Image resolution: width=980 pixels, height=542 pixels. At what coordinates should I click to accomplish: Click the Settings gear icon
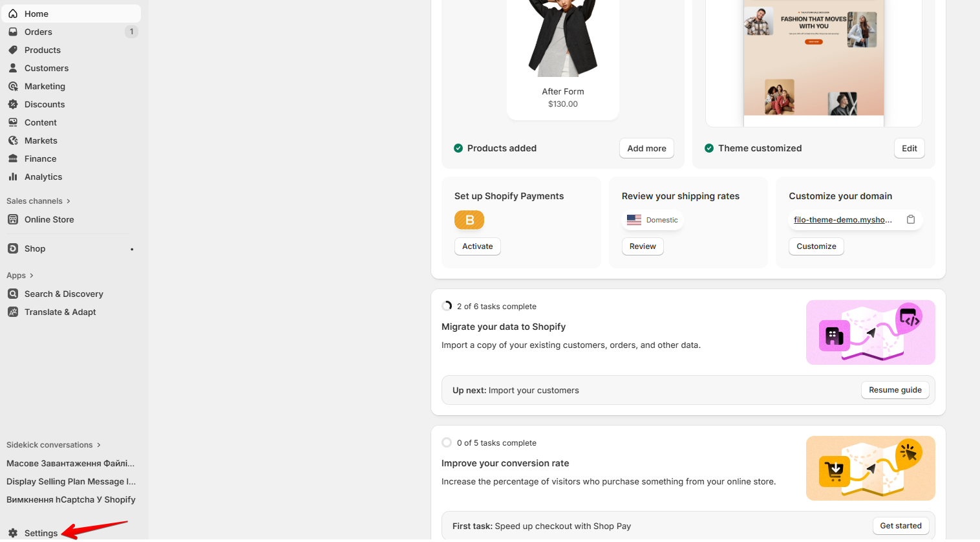pos(13,533)
